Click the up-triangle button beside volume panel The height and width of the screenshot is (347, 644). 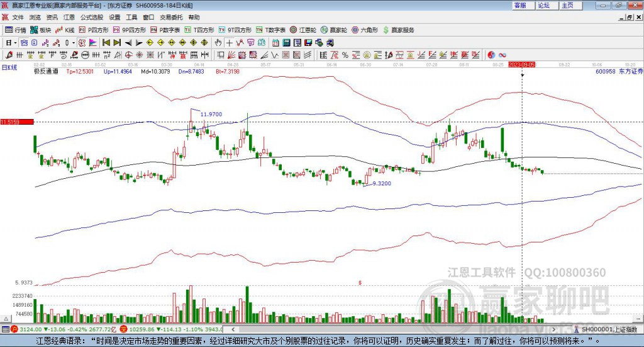pyautogui.click(x=6, y=319)
